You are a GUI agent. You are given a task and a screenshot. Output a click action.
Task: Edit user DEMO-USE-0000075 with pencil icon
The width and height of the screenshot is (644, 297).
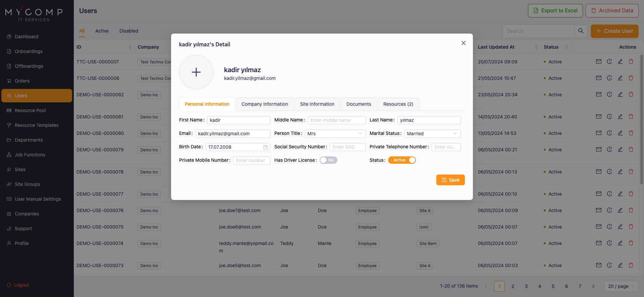(620, 227)
